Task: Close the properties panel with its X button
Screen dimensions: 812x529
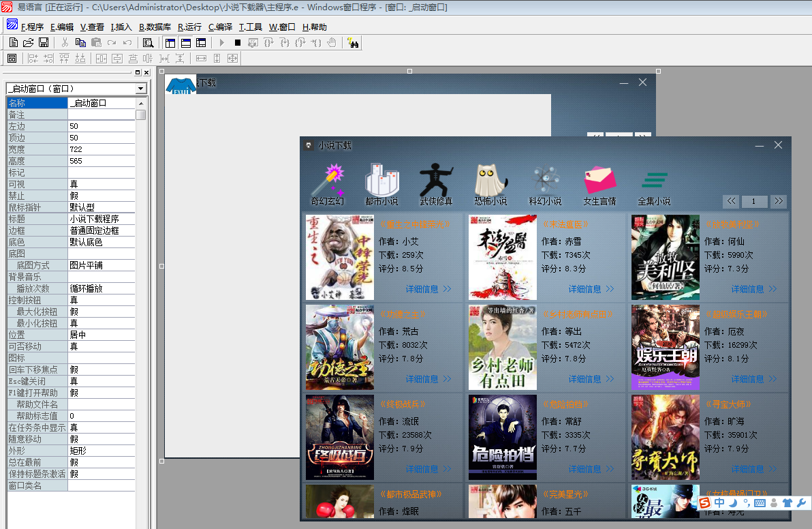Action: (146, 72)
